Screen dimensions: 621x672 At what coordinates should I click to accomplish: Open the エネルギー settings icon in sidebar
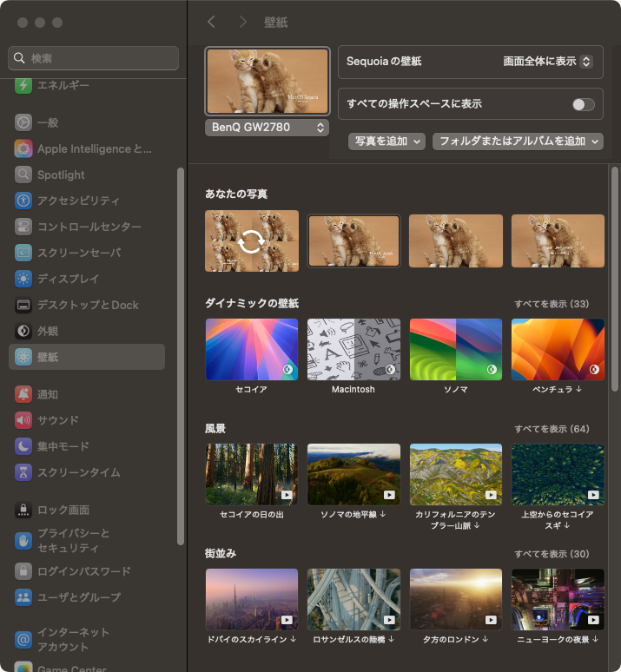point(23,85)
